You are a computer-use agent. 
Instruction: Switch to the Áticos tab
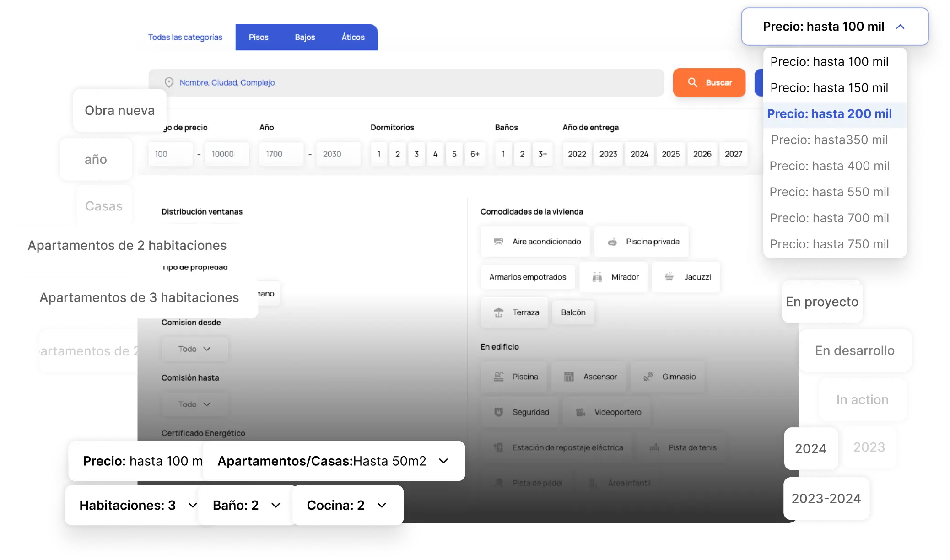[353, 37]
